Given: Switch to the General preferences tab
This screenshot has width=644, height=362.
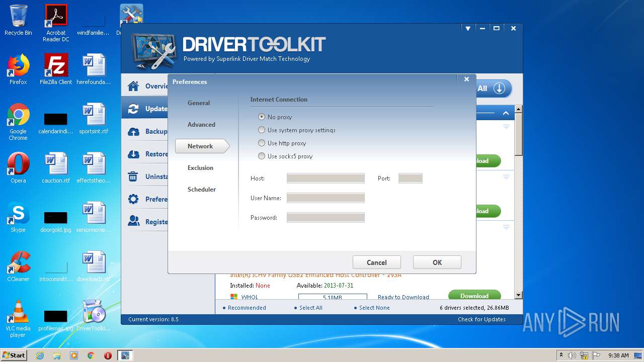Looking at the screenshot, I should (x=199, y=103).
